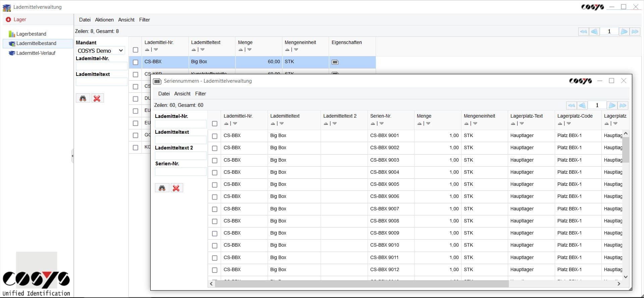Image resolution: width=644 pixels, height=298 pixels.
Task: Open Lademittel-Verlauf in the sidebar
Action: point(36,53)
